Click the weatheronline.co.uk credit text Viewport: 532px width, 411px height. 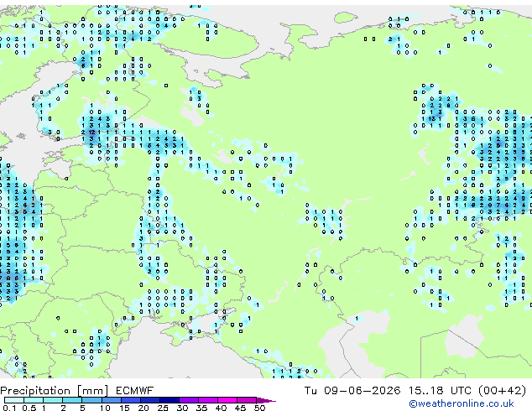point(462,403)
